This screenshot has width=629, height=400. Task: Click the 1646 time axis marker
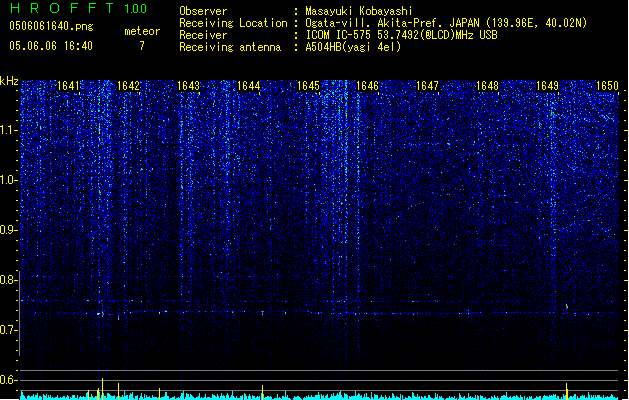(367, 86)
